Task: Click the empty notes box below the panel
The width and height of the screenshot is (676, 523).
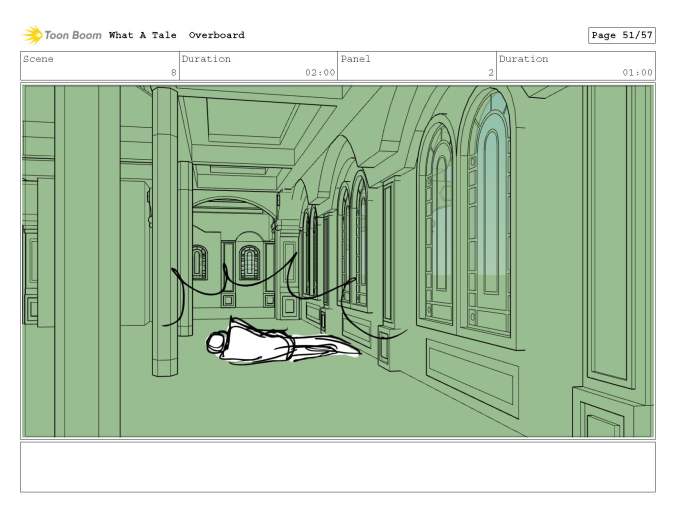Action: (x=337, y=467)
